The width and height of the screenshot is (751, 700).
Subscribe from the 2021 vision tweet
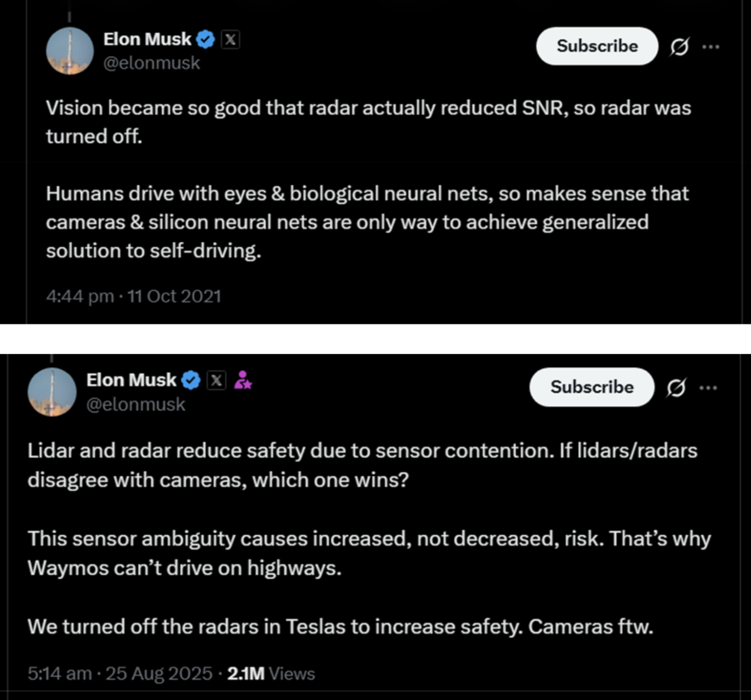597,46
